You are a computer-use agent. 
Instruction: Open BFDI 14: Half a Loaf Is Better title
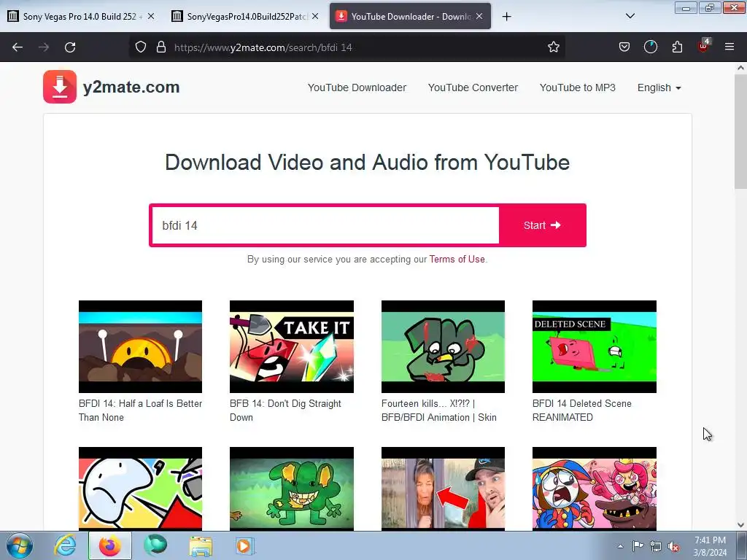140,411
